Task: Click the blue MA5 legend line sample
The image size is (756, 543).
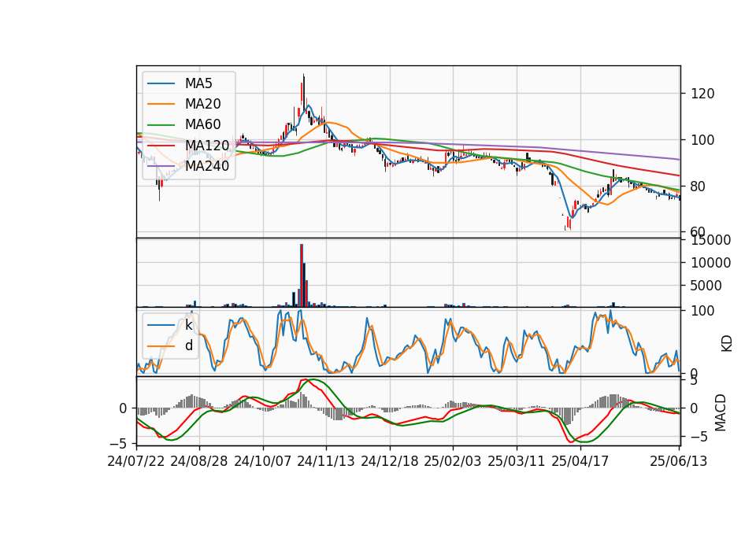Action: (x=161, y=84)
